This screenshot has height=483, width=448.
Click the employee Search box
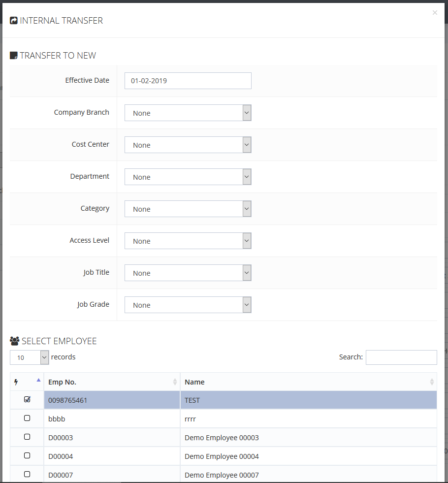coord(401,357)
